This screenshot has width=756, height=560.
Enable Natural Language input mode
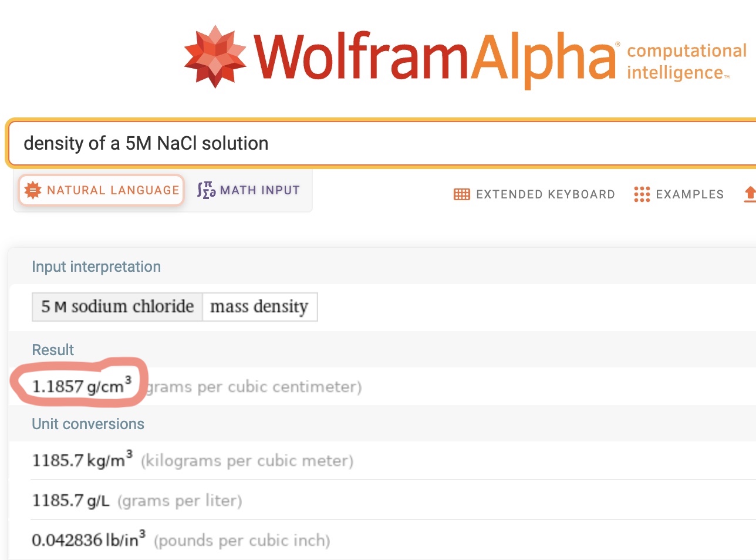[x=102, y=190]
